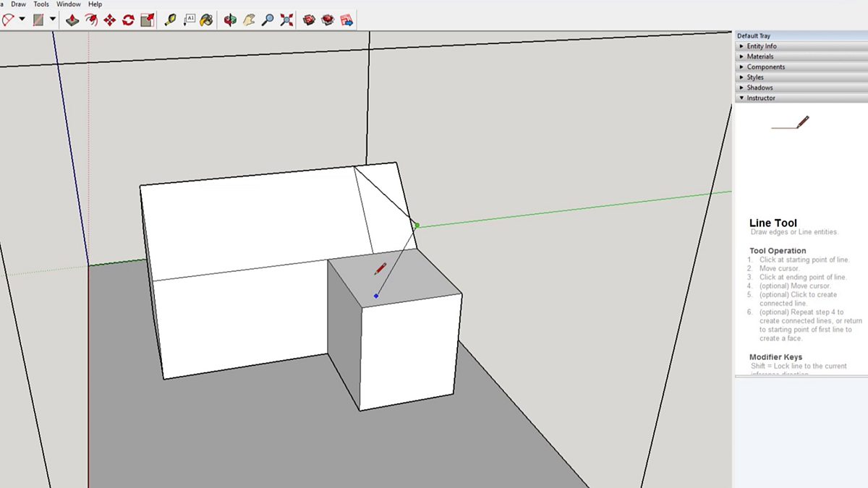Click the blue endpoint on the cube top

click(x=376, y=296)
